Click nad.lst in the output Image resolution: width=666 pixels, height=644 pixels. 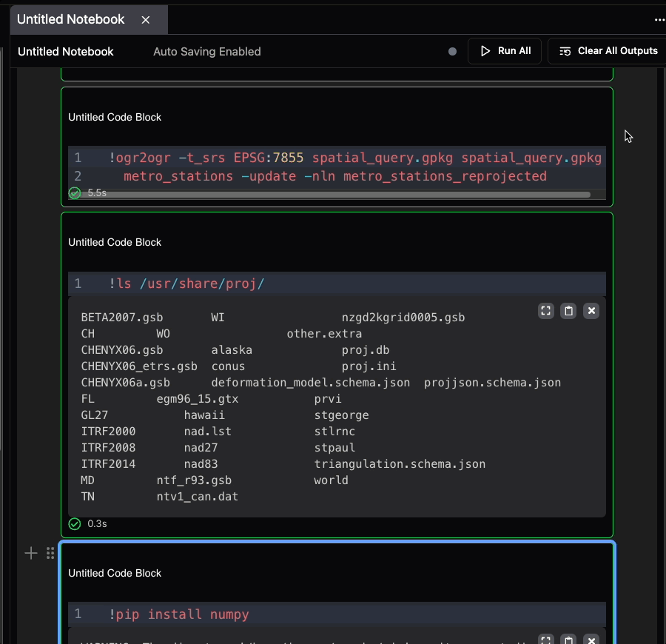tap(208, 431)
